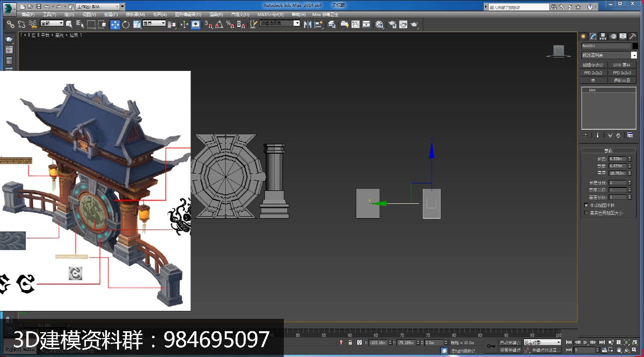Apply the FFD 2x2x2 modifier
644x357 pixels.
(594, 72)
